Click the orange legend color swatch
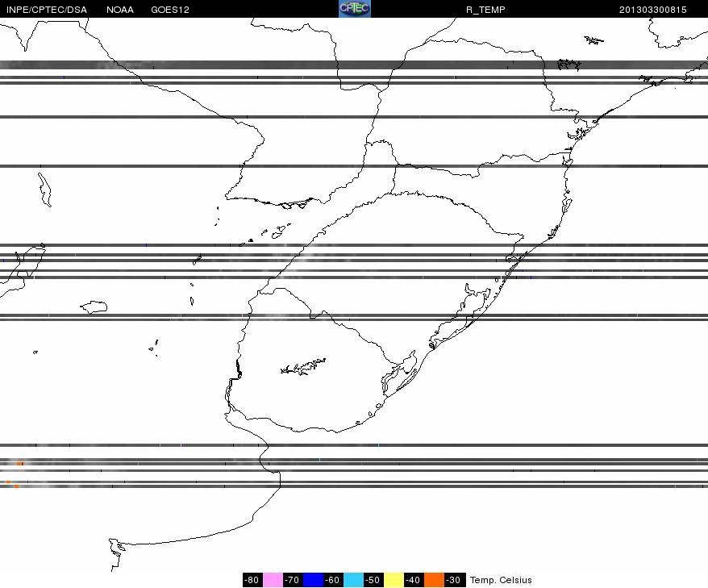Screen dimensions: 708x588 tap(434, 580)
